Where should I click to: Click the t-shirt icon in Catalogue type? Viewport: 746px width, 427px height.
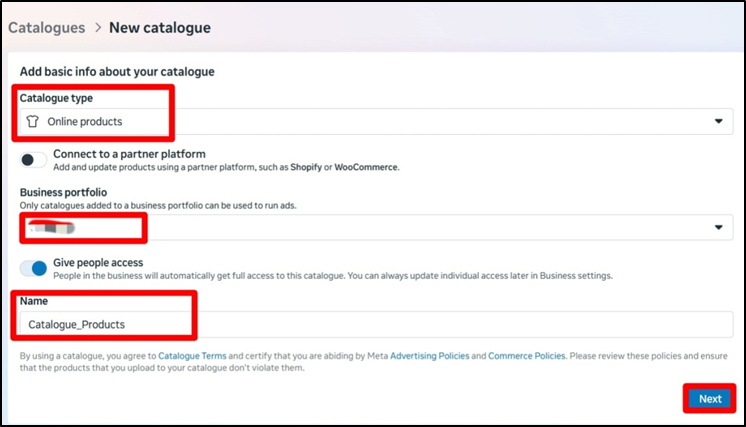click(x=32, y=121)
